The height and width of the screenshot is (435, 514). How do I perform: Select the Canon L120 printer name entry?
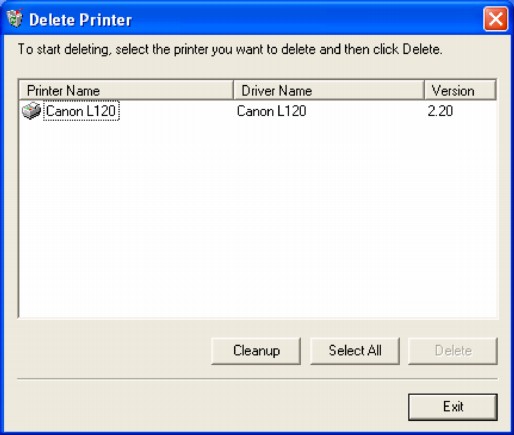pyautogui.click(x=81, y=111)
